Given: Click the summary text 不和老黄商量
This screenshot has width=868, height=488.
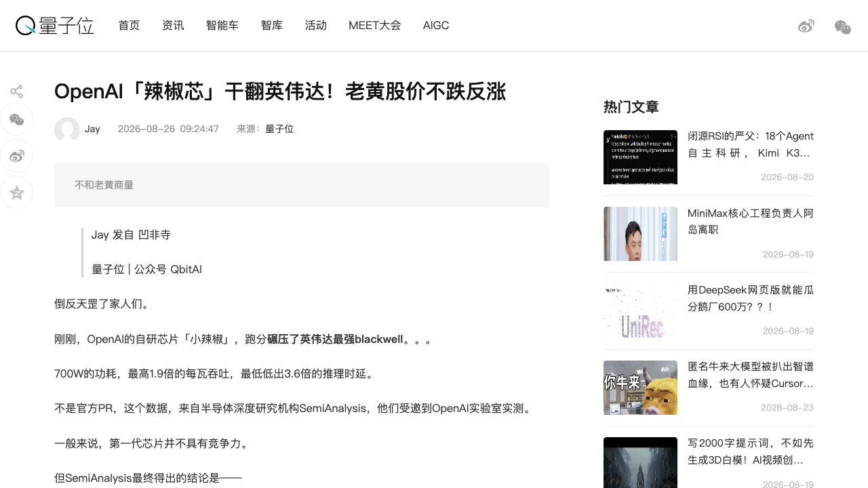Looking at the screenshot, I should pos(104,185).
